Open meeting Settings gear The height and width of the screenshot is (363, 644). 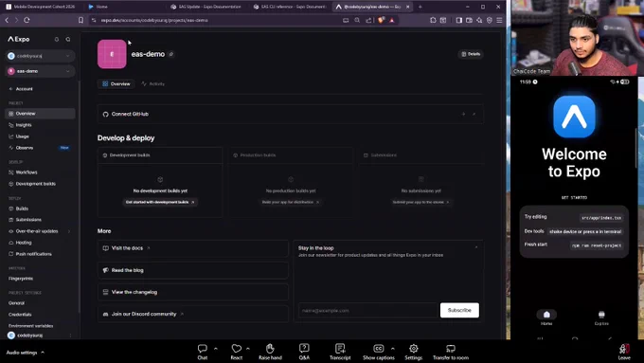pos(414,352)
